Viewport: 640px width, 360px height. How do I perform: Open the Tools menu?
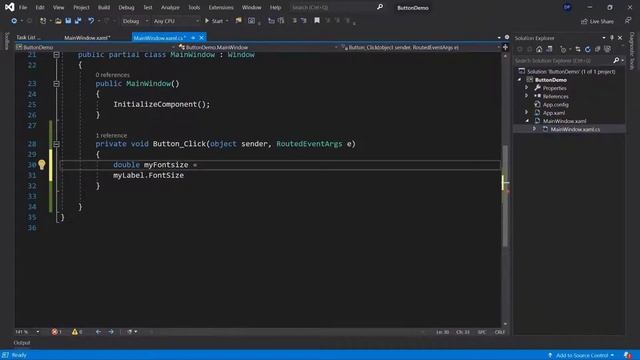click(x=194, y=7)
